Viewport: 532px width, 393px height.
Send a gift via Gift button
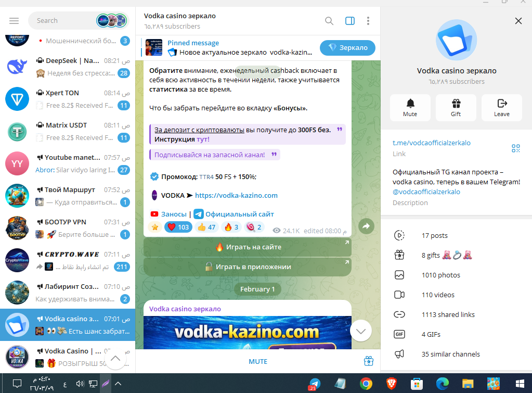(456, 107)
